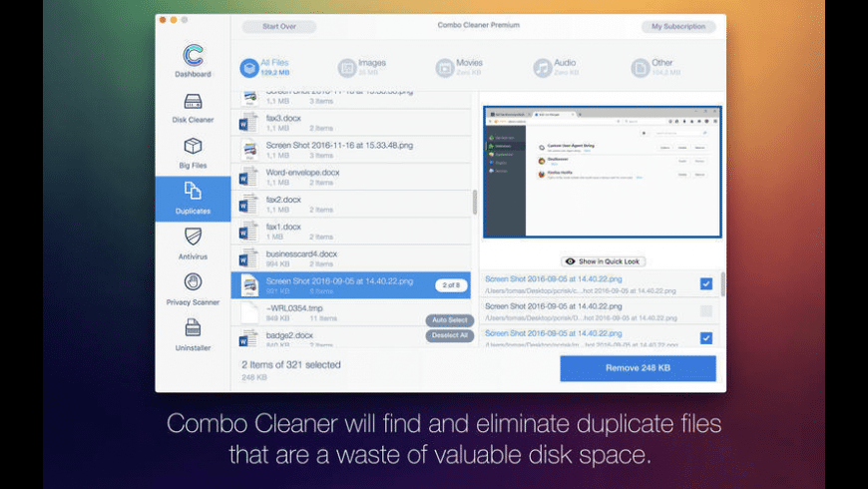Click the Combo Cleaner Premium window title
The height and width of the screenshot is (489, 868).
tap(478, 25)
